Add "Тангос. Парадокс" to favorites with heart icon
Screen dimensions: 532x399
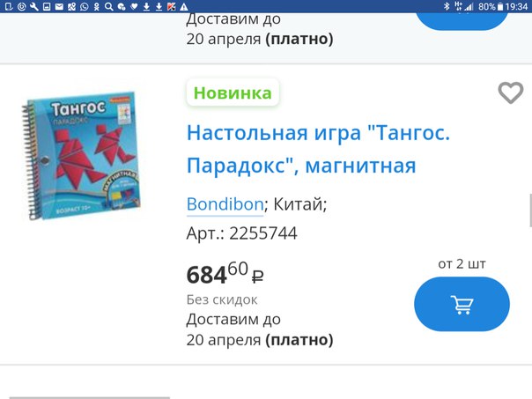(510, 92)
